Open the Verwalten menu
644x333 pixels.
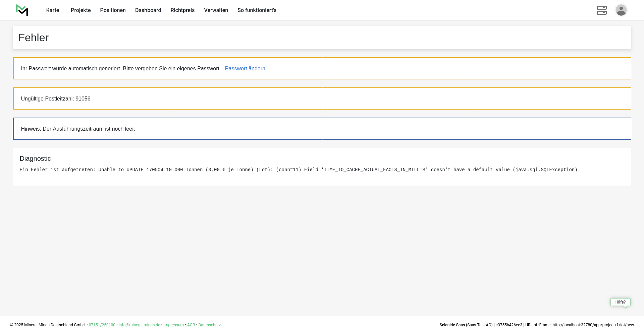pos(216,10)
